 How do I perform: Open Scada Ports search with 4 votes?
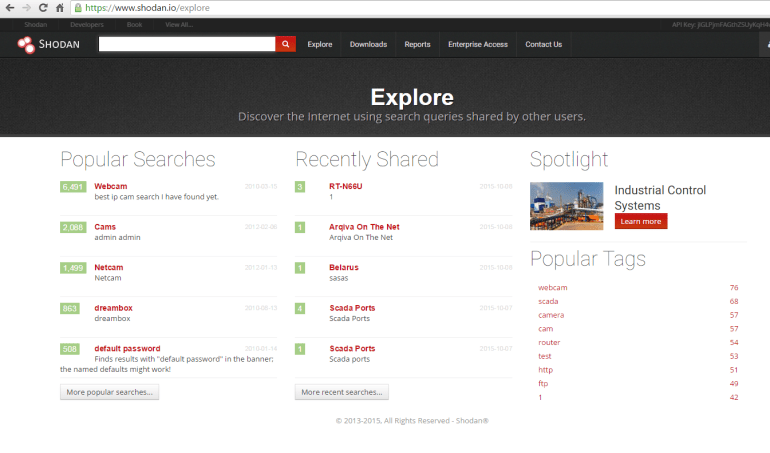point(352,308)
